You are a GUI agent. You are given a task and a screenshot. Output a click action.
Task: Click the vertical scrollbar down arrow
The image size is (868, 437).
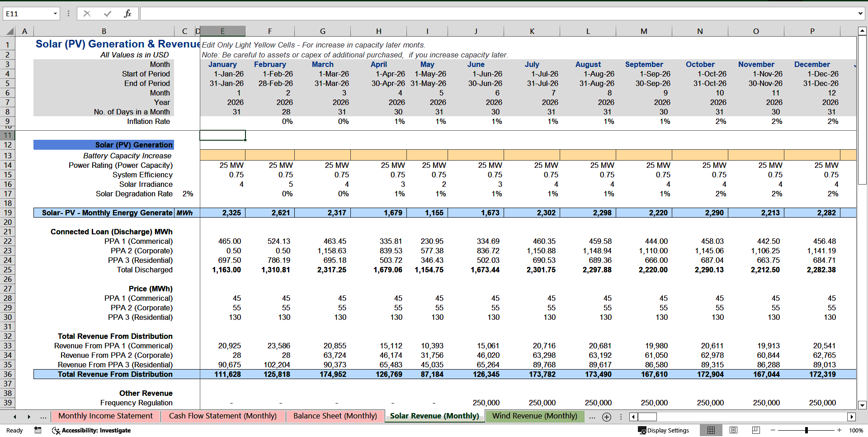(x=862, y=405)
